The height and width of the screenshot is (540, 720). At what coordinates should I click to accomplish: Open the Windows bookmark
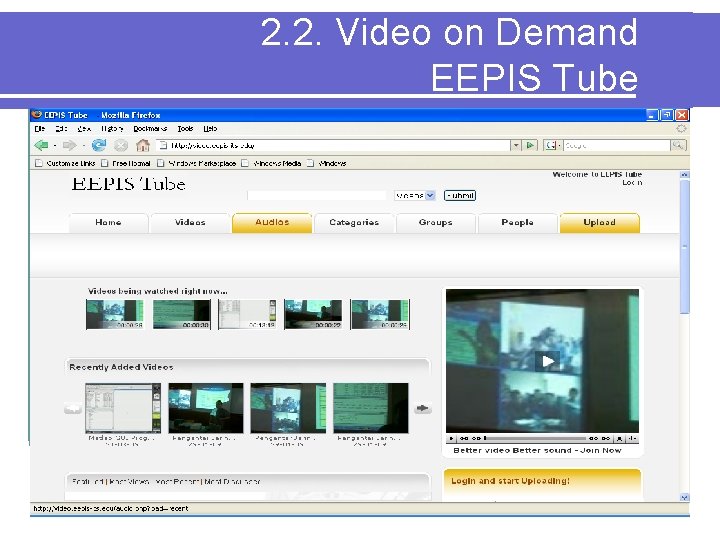327,163
